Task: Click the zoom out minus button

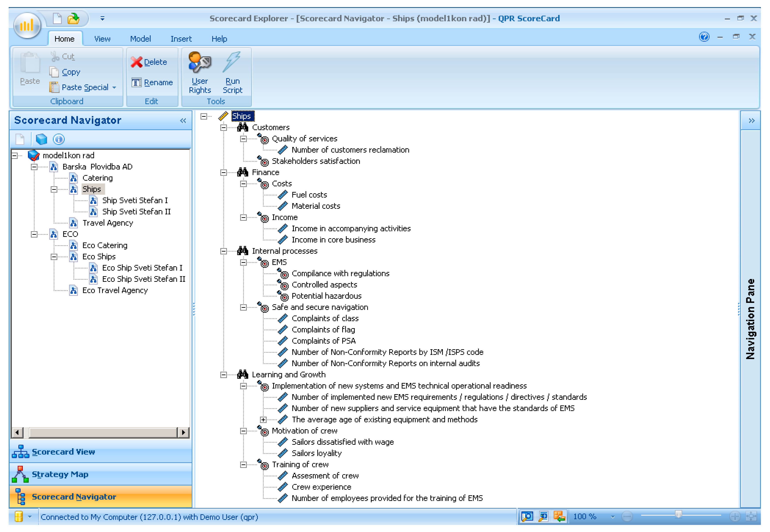Action: [627, 517]
